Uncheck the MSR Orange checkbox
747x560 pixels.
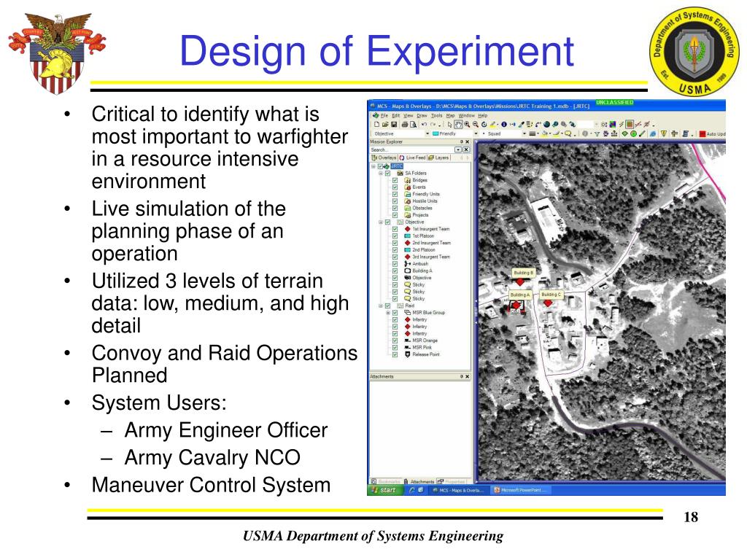click(395, 341)
